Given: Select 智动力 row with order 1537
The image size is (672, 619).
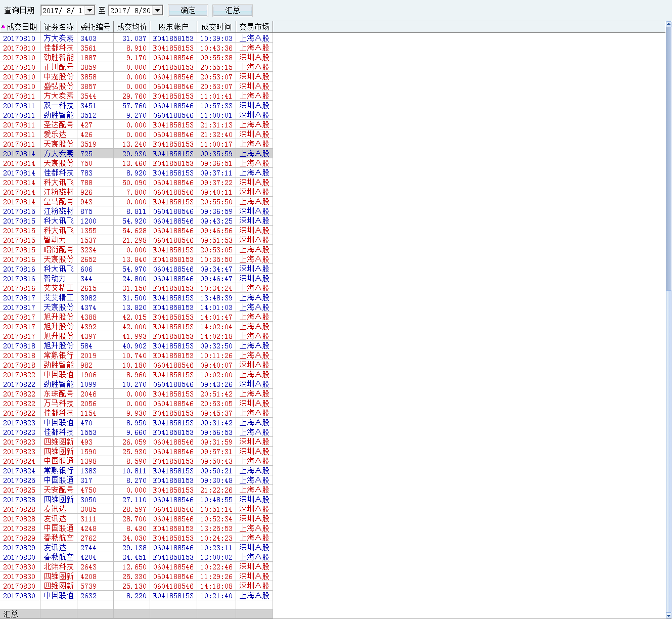Looking at the screenshot, I should [x=137, y=240].
